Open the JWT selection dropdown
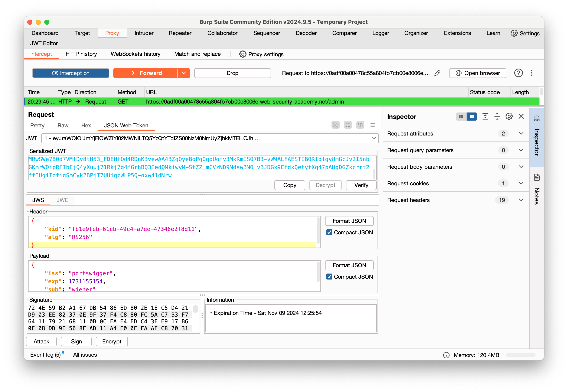568x392 pixels. [373, 138]
